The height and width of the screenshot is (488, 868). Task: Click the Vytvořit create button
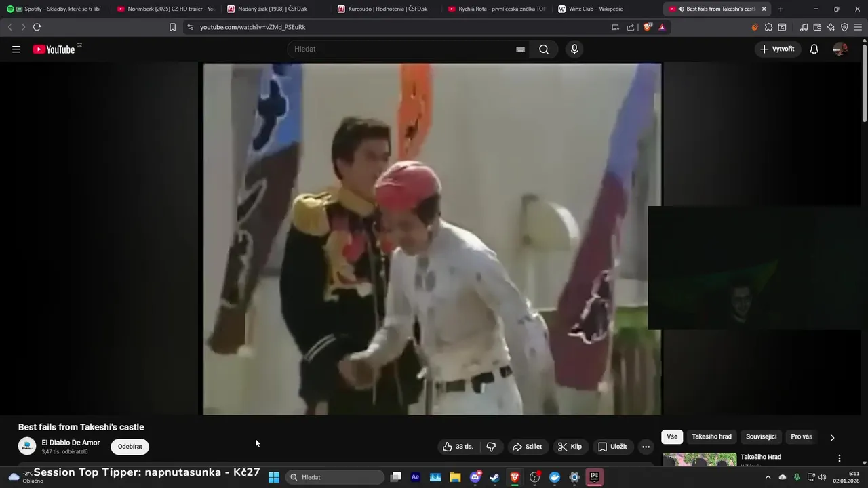[778, 49]
